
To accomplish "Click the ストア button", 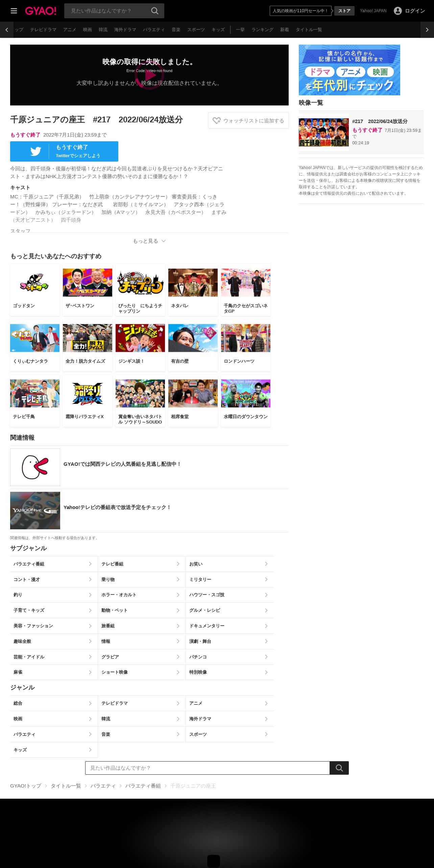I will tap(344, 11).
